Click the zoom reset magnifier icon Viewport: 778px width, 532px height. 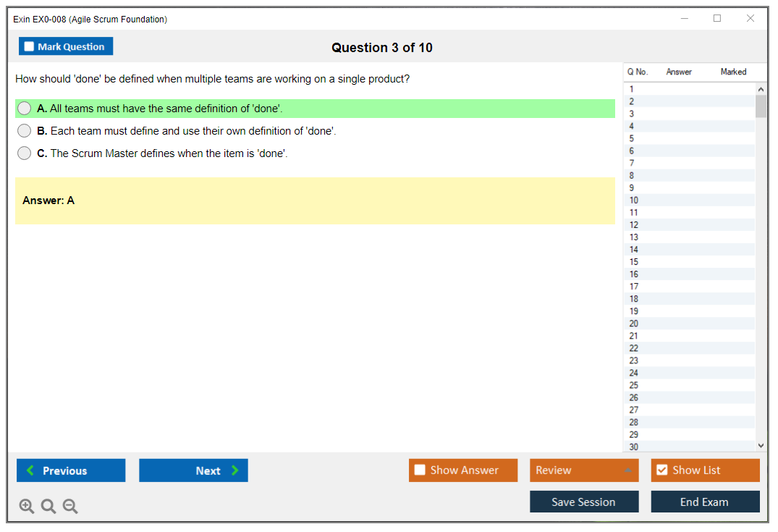(x=48, y=507)
